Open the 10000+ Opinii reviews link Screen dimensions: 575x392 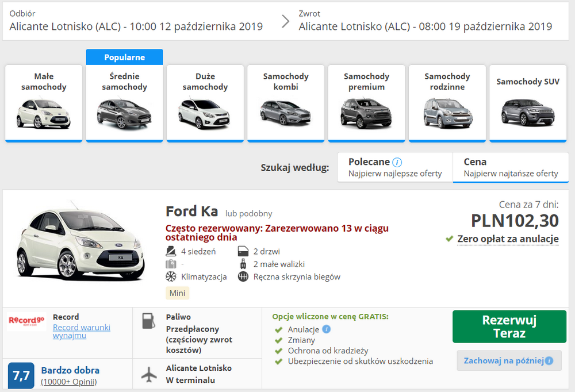coord(69,382)
